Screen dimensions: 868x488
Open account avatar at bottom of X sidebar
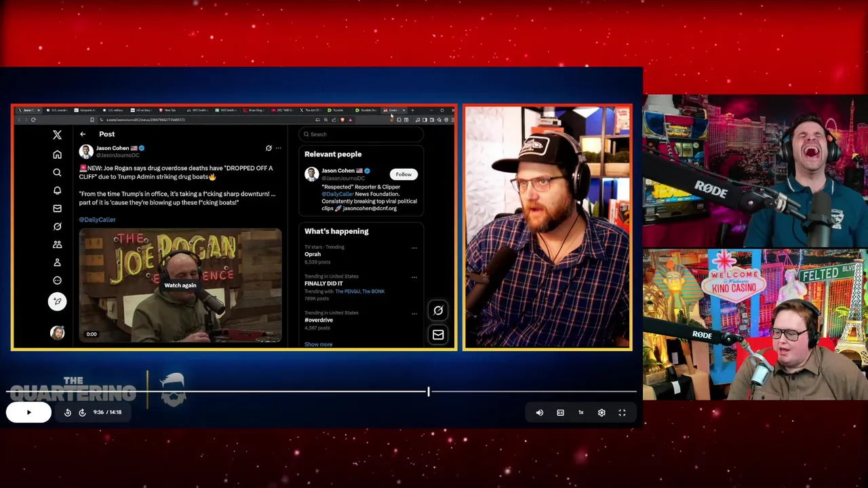[57, 333]
